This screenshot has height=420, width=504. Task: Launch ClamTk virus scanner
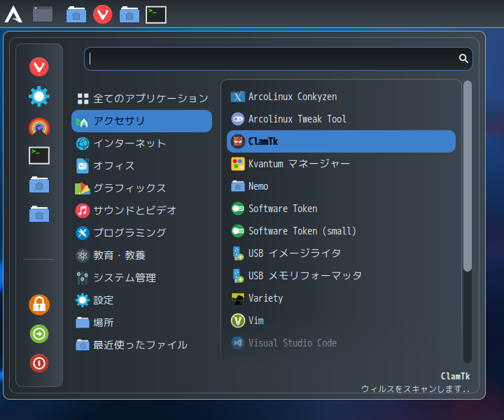tap(341, 141)
